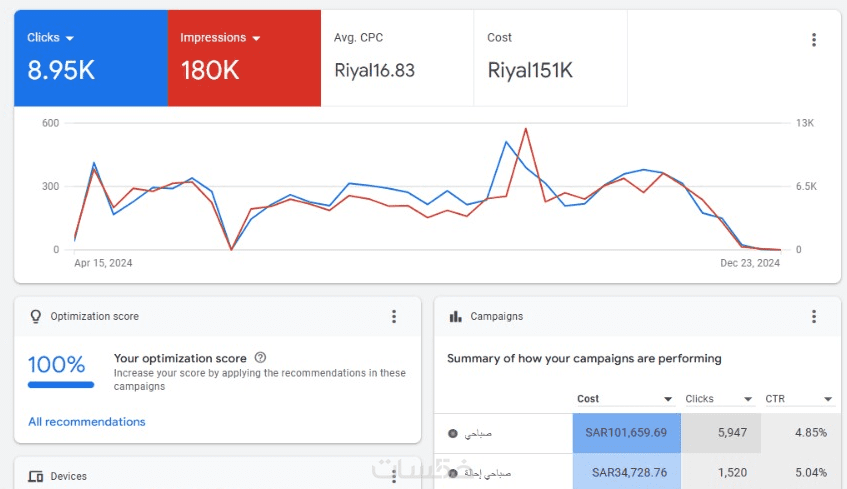Click the status icon of the صباحي إحالة campaign
The image size is (847, 489).
[452, 472]
